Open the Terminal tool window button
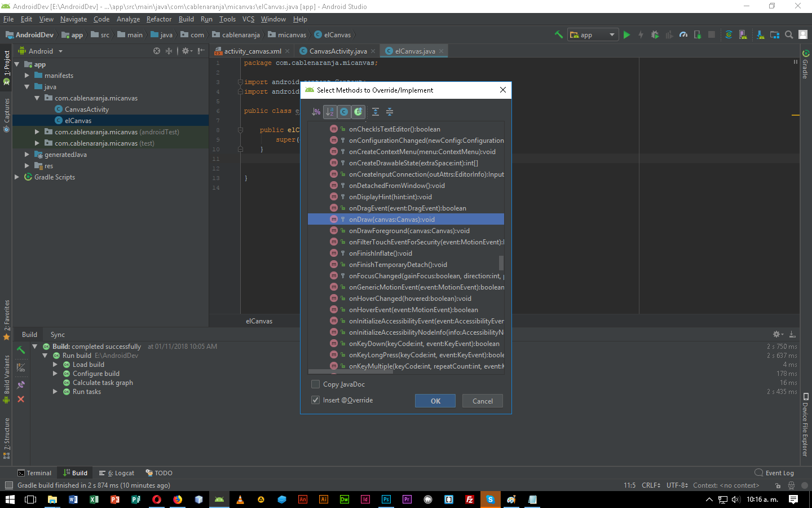 pyautogui.click(x=35, y=473)
